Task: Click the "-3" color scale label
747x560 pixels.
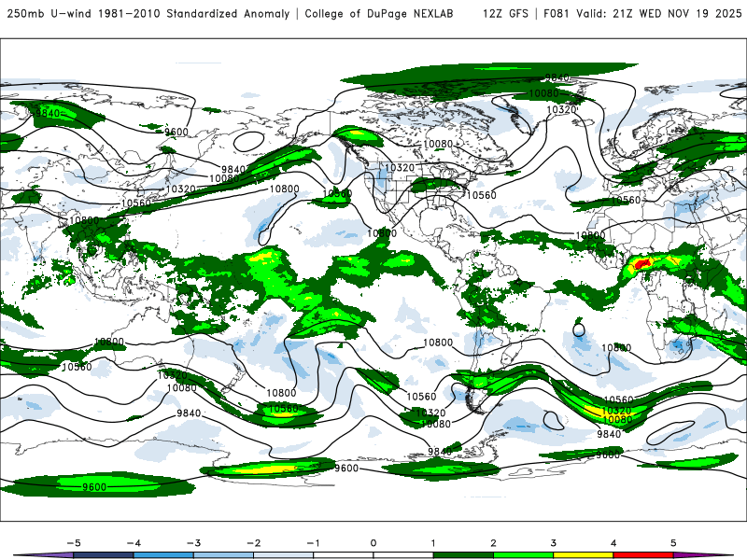Action: click(193, 543)
